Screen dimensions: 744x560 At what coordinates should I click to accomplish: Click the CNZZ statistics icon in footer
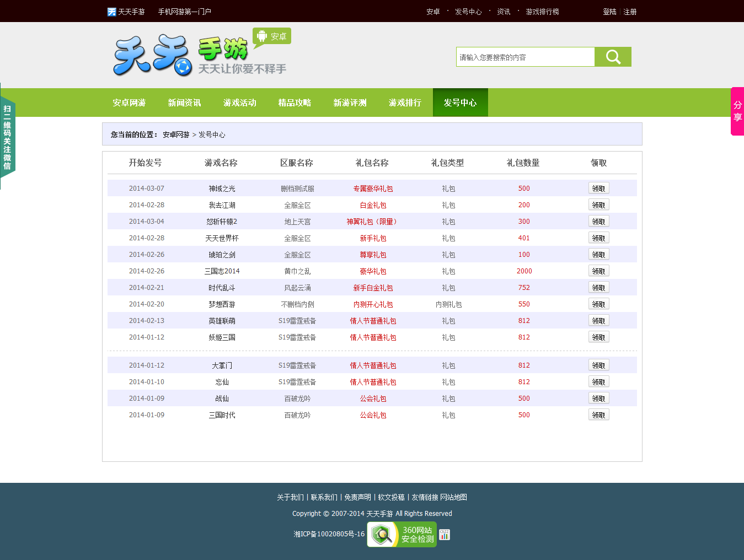[x=444, y=534]
